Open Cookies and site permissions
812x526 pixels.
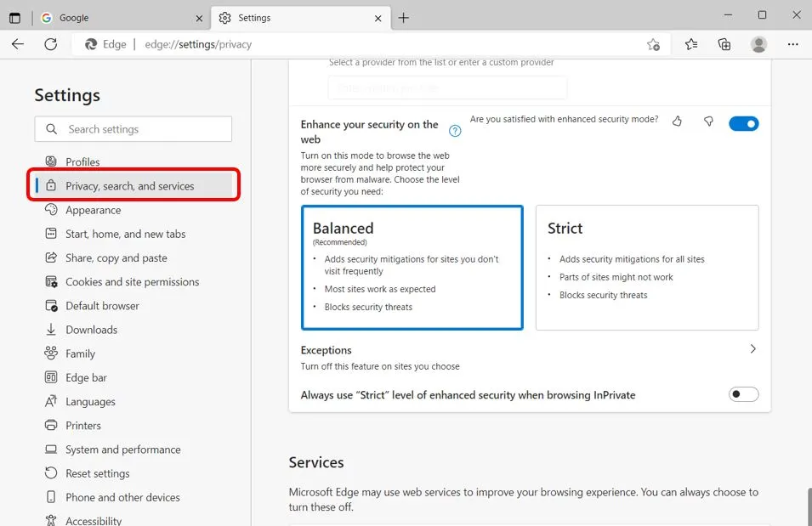[x=132, y=281]
